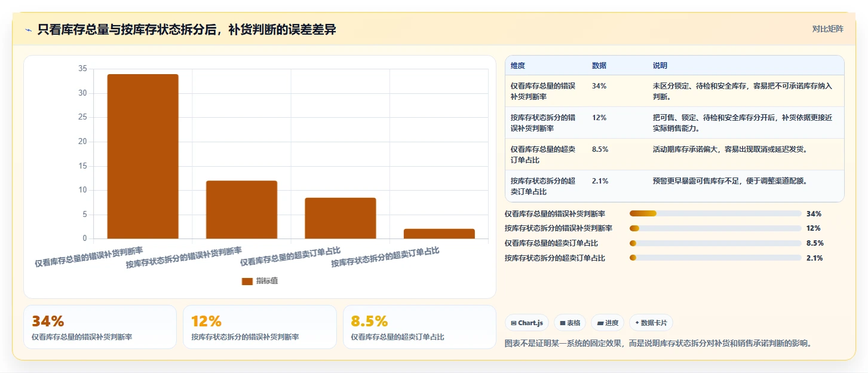The image size is (868, 373).
Task: Click progress label 仅看库存总量的超卖订单占比
Action: [551, 243]
